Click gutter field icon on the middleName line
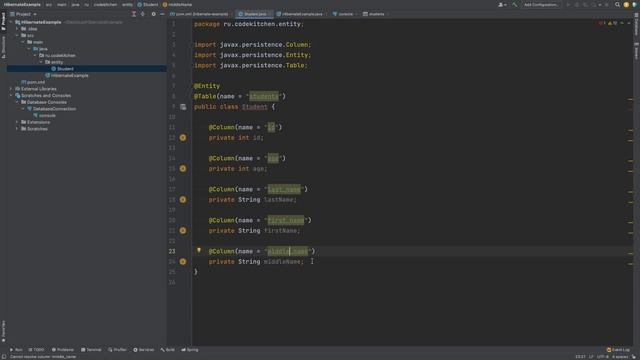 (x=183, y=262)
